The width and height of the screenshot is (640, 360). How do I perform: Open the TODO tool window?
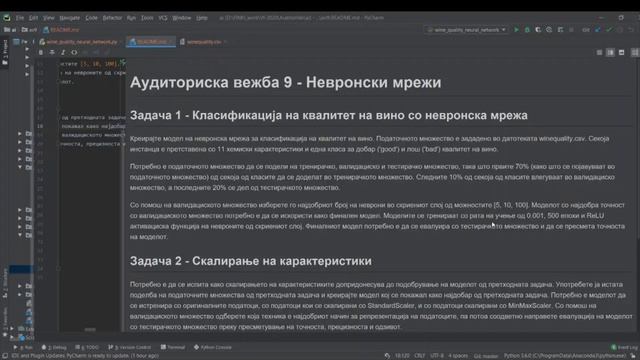(87, 347)
